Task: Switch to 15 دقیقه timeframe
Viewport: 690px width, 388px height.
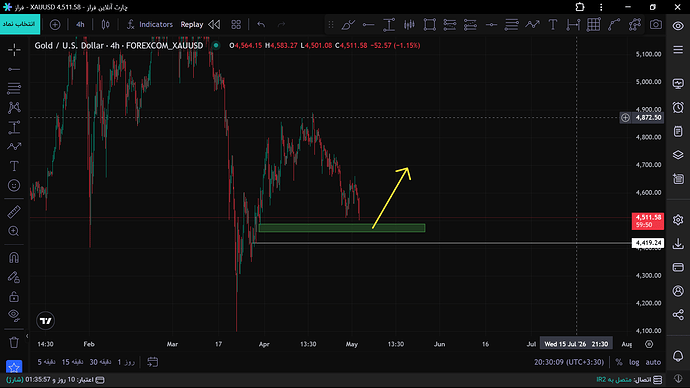Action: 72,362
